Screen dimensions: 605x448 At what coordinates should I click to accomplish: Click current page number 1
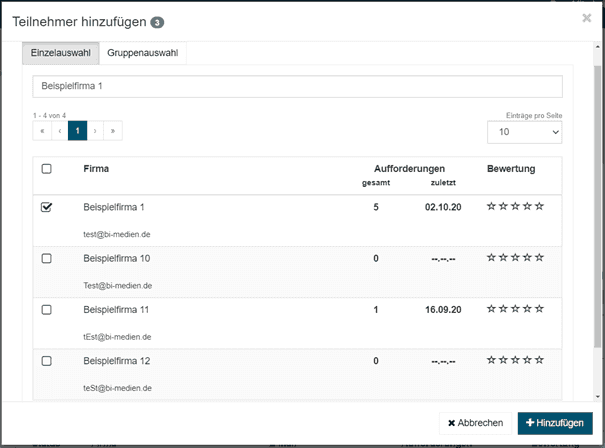pos(77,131)
